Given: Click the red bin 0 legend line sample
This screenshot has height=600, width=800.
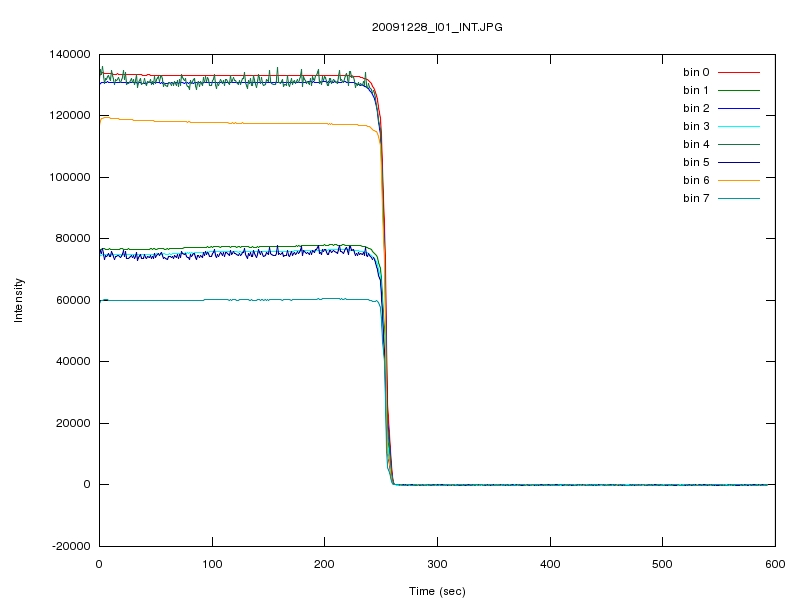Looking at the screenshot, I should pyautogui.click(x=739, y=72).
